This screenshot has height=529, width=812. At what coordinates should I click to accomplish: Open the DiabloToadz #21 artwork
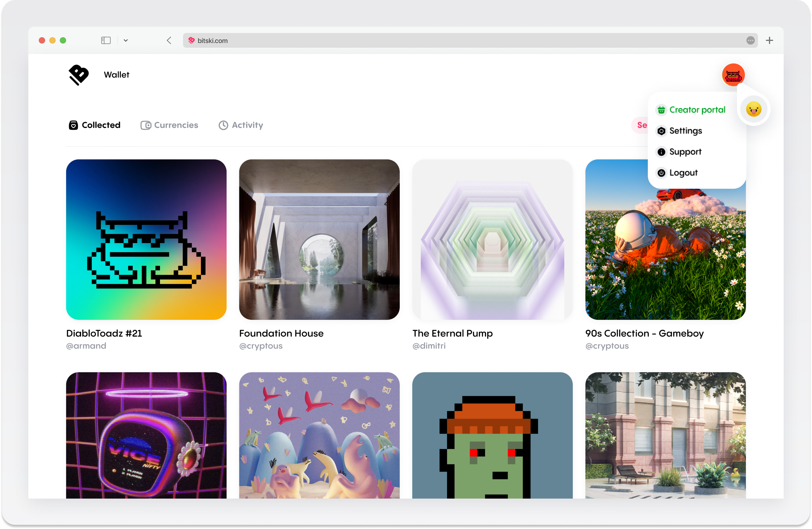[146, 239]
